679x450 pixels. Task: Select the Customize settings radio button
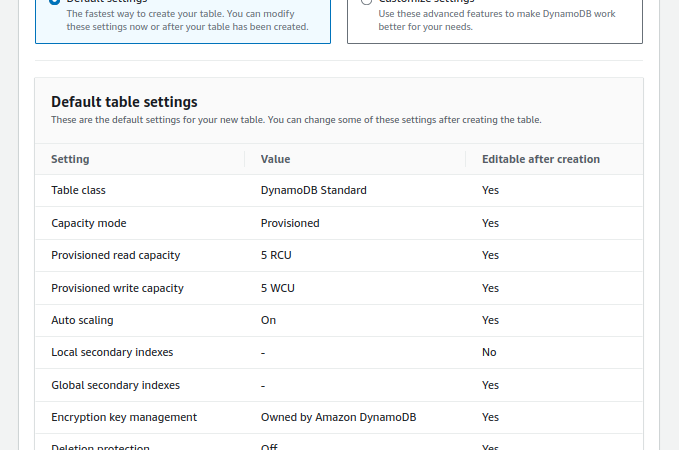(366, 1)
